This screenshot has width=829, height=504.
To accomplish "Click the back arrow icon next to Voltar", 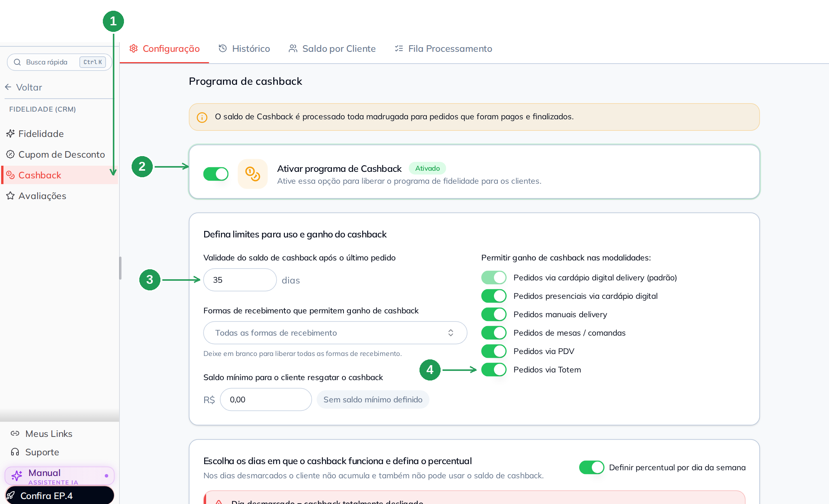I will pos(8,87).
